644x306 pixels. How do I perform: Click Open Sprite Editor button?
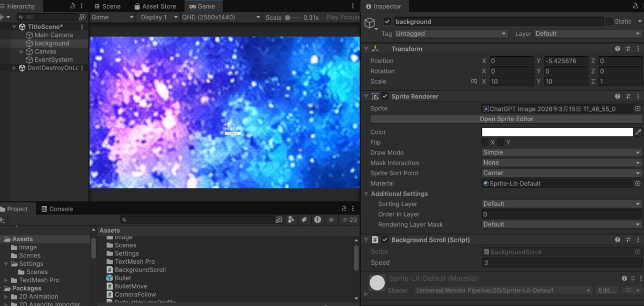[x=506, y=119]
